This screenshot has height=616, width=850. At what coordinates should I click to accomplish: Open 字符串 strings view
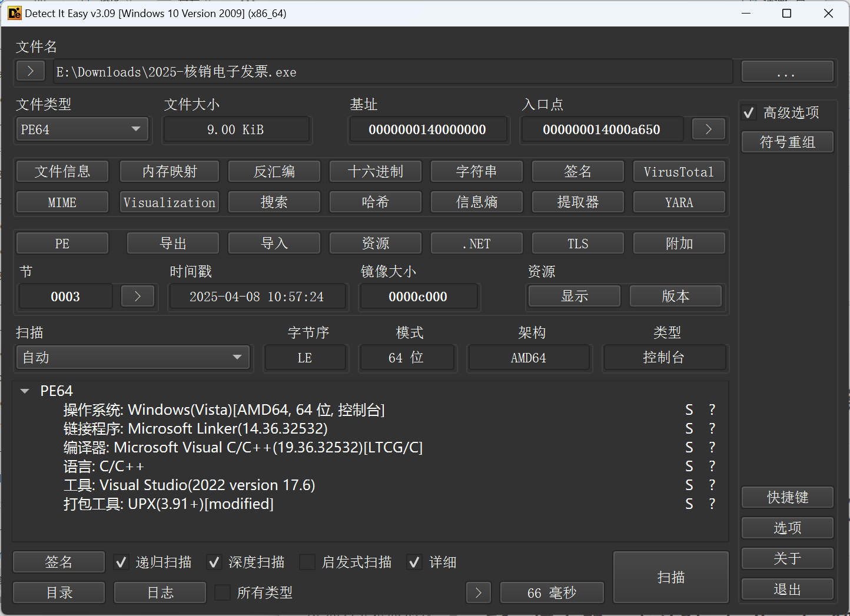477,171
